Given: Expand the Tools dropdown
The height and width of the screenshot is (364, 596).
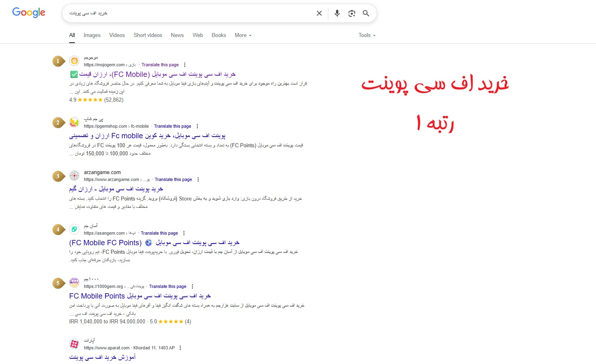Looking at the screenshot, I should pos(367,35).
